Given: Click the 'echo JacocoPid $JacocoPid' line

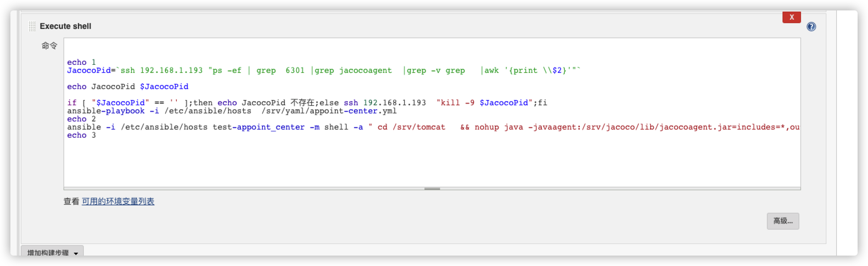Looking at the screenshot, I should (x=127, y=86).
